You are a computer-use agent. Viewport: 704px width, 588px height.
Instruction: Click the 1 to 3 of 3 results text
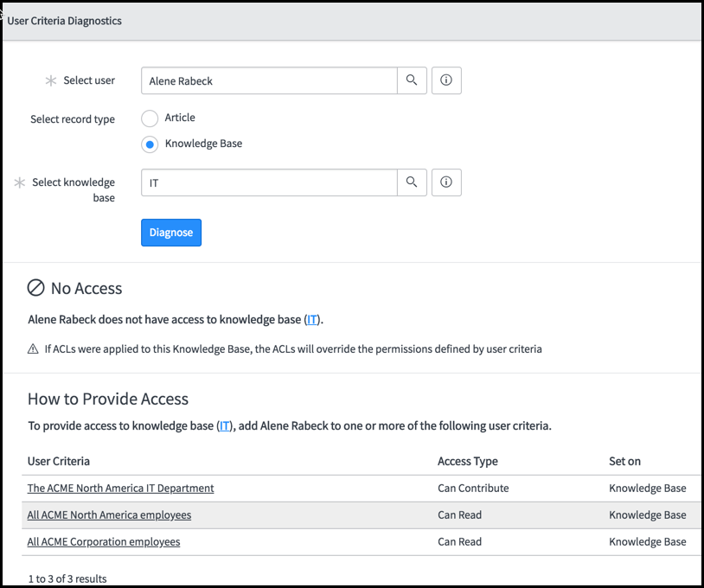click(x=67, y=578)
